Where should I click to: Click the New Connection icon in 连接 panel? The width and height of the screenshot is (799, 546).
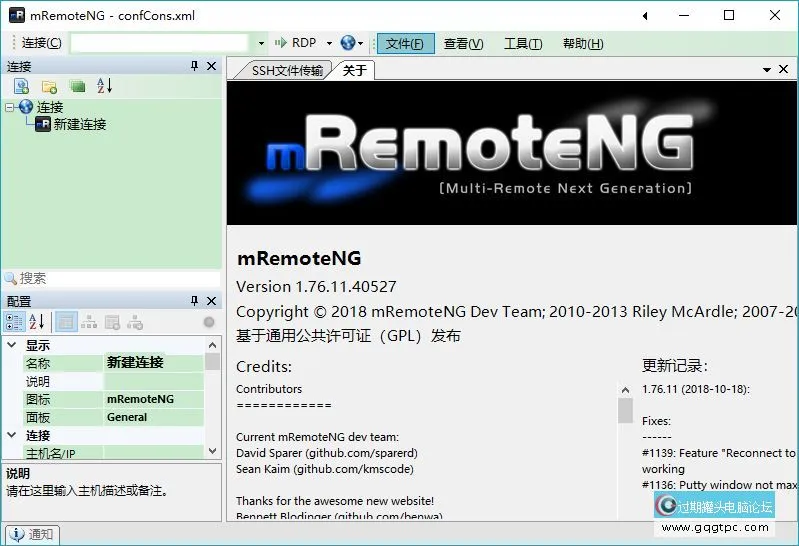(x=21, y=87)
